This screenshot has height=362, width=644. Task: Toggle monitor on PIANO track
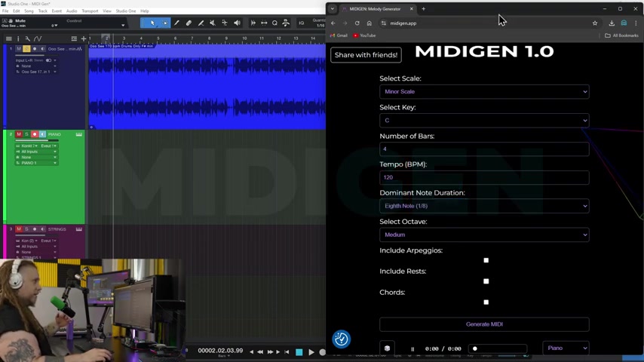[42, 134]
